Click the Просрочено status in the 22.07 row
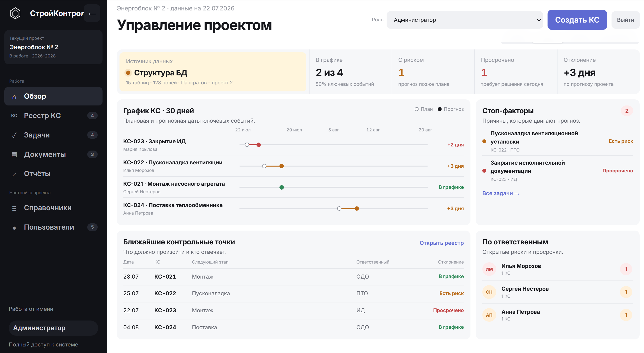The image size is (644, 353). (448, 310)
